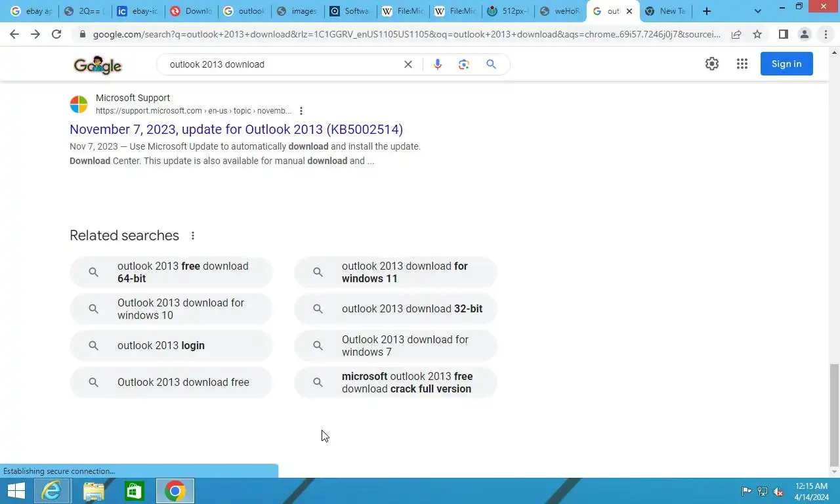840x504 pixels.
Task: Switch to the Downlo tab
Action: coord(191,11)
